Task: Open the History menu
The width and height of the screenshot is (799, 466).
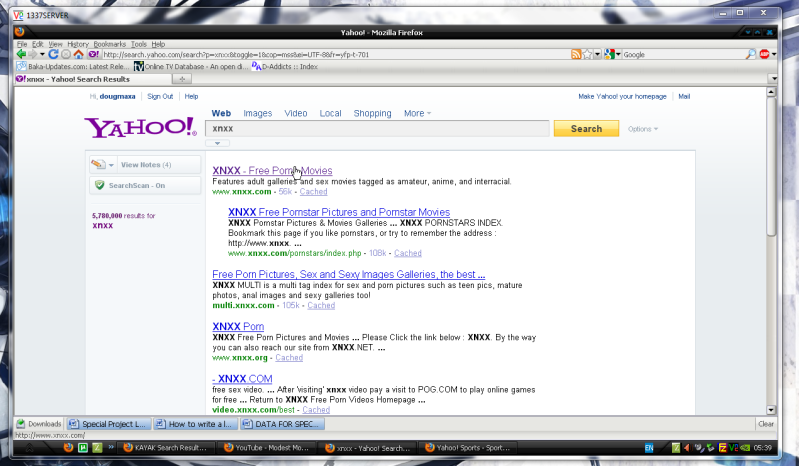Action: pyautogui.click(x=78, y=44)
